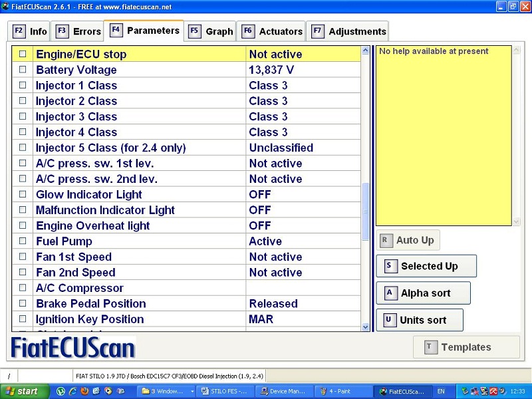Click the uTorrent quick launch icon
The width and height of the screenshot is (532, 399).
[x=61, y=392]
